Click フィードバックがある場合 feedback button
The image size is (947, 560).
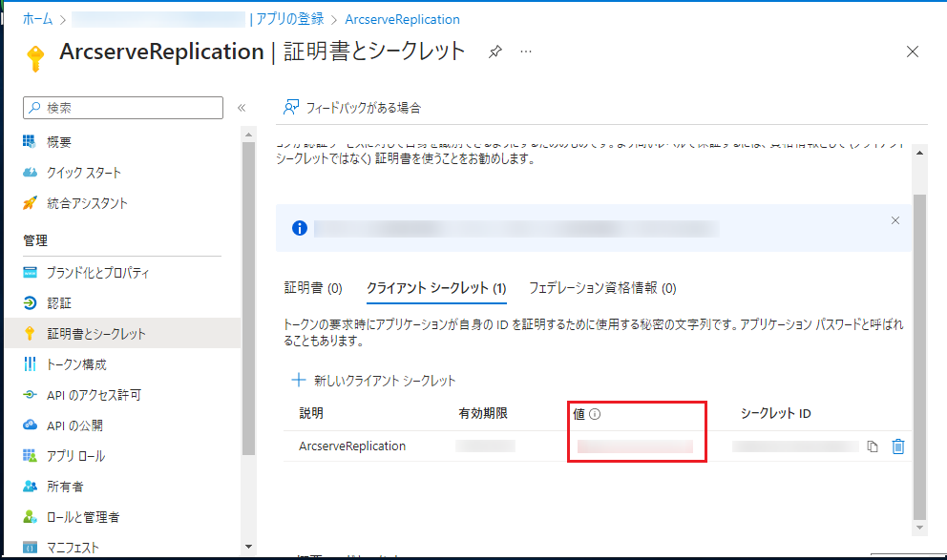click(352, 108)
